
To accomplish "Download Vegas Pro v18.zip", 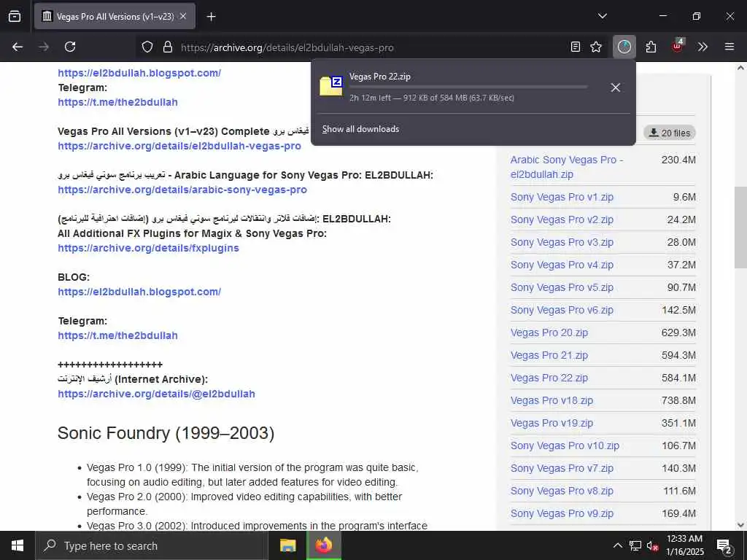I will coord(551,400).
